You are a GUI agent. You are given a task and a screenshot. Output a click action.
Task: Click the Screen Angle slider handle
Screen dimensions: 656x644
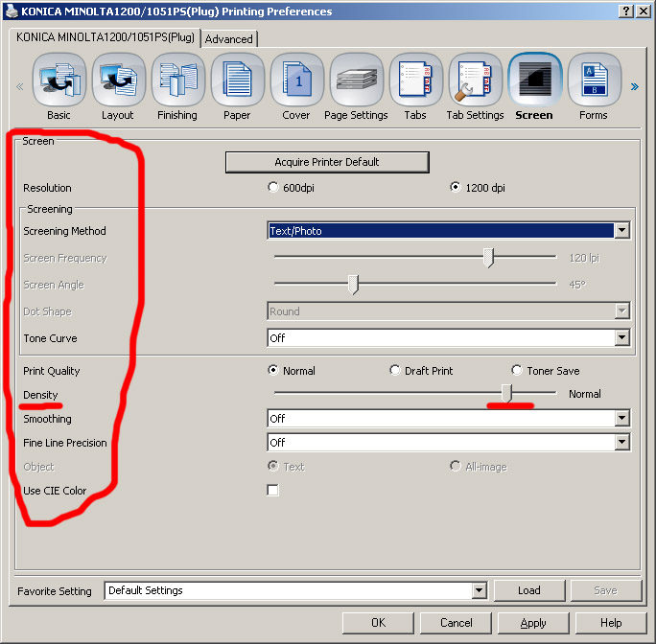(x=354, y=285)
